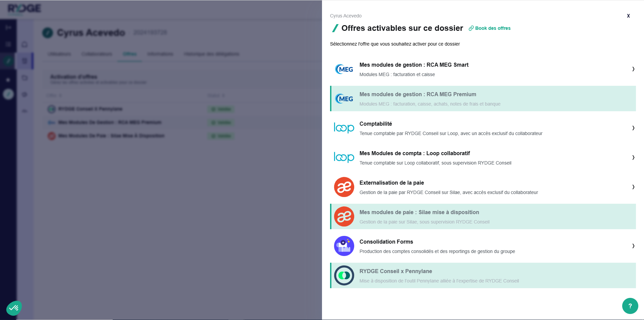Expand the Externalisation de la paie chevron
The height and width of the screenshot is (320, 644).
click(633, 187)
